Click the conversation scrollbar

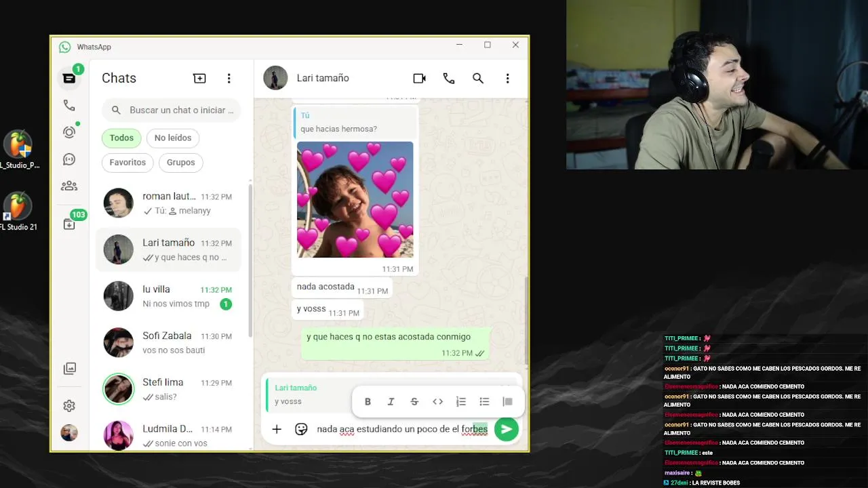(x=526, y=321)
